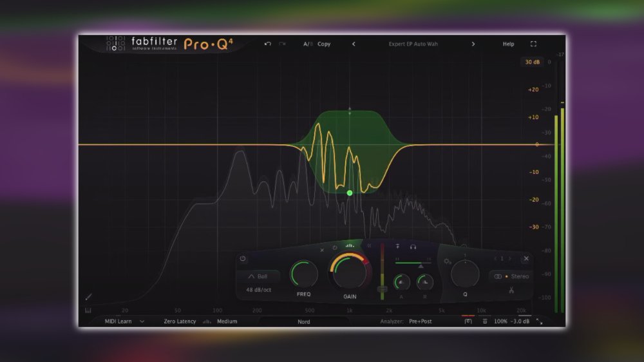
Task: Click the dynamics threshold triangle marker
Action: coord(421,267)
